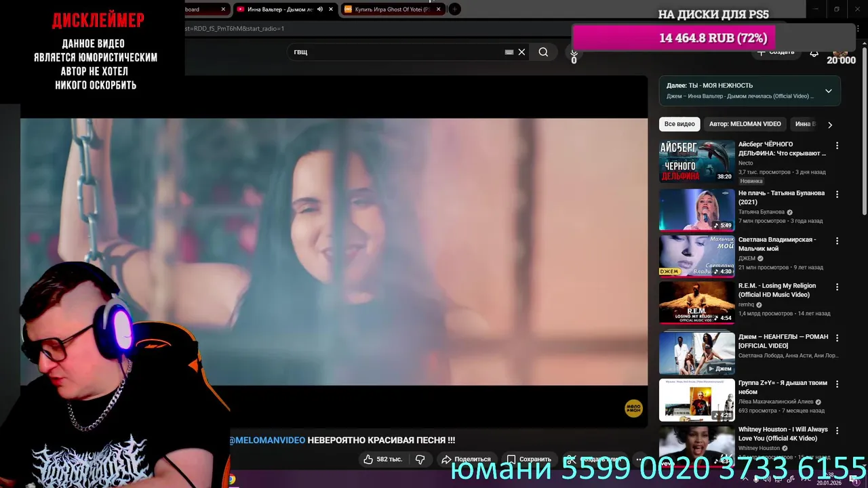This screenshot has height=488, width=868.
Task: Open more actions ellipsis beside Создать клип
Action: click(x=637, y=459)
